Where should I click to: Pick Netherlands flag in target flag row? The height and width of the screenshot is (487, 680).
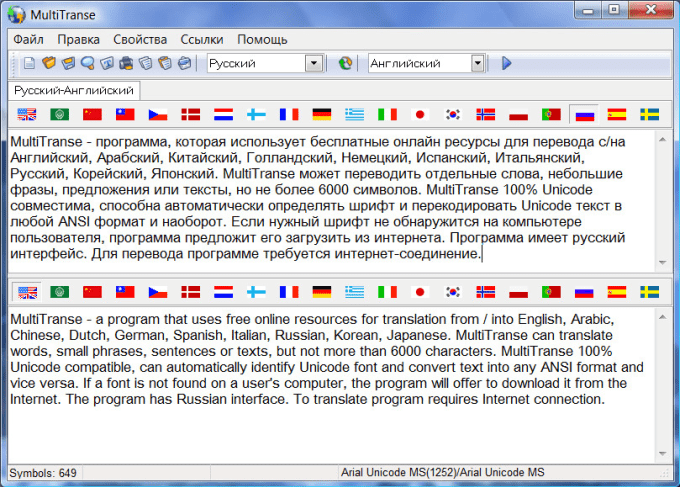[223, 292]
